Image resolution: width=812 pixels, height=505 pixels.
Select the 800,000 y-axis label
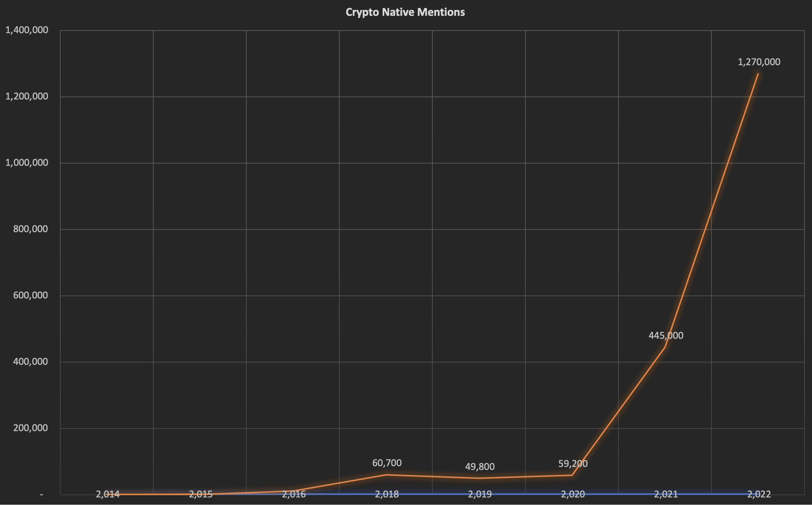click(x=31, y=229)
